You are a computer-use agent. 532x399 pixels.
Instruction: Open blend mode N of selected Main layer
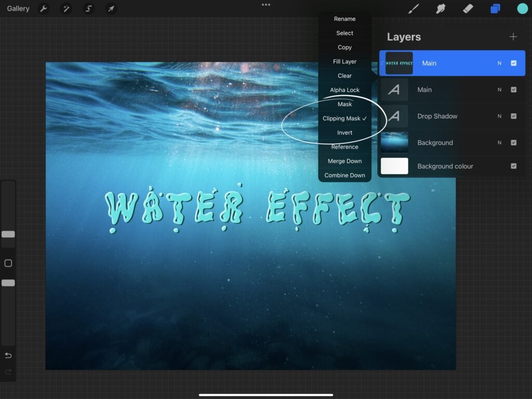(499, 63)
